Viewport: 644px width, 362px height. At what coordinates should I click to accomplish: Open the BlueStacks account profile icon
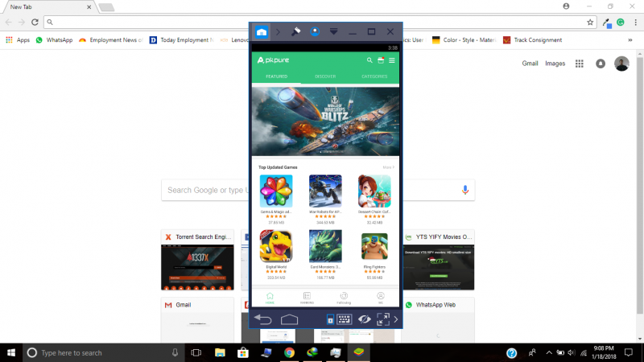point(315,31)
